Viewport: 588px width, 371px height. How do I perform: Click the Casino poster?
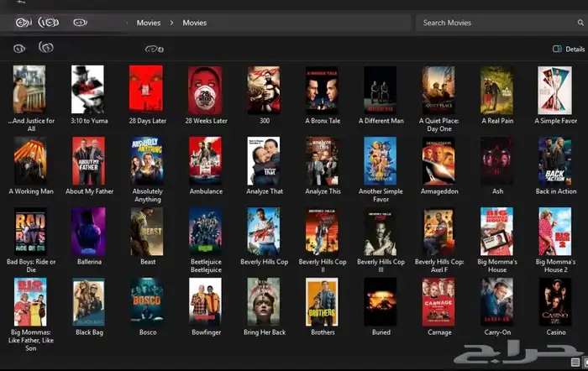[x=555, y=302]
